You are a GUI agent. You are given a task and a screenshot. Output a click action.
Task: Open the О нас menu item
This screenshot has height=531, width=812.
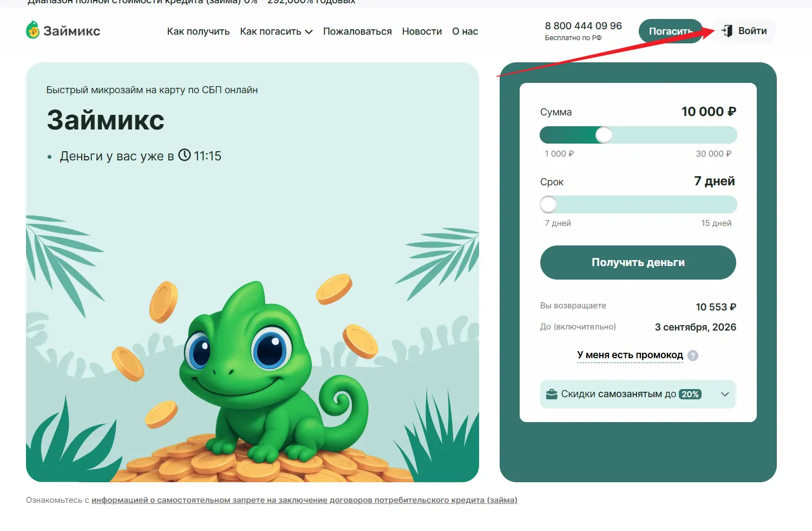(x=465, y=31)
